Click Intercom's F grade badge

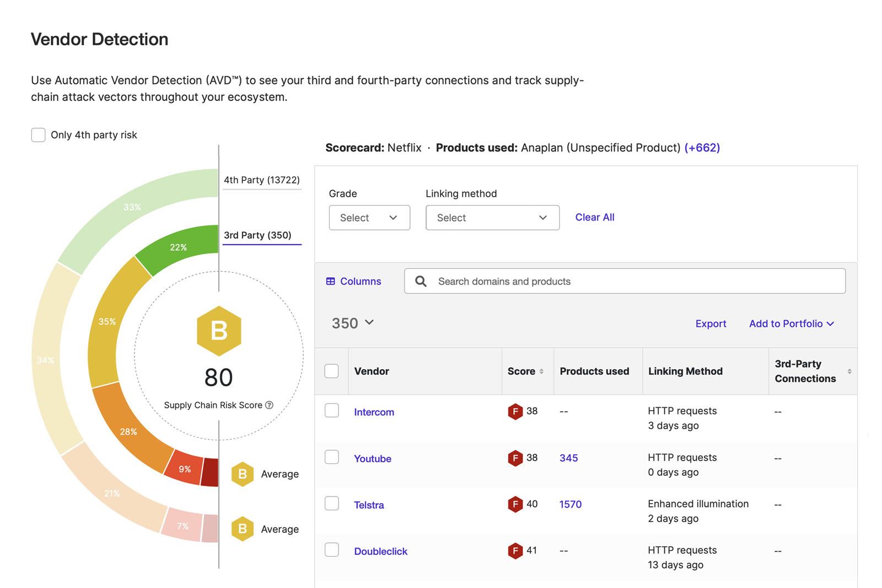pos(515,412)
